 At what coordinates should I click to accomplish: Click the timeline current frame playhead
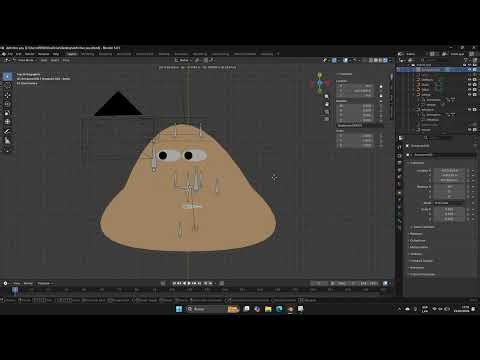coord(15,290)
